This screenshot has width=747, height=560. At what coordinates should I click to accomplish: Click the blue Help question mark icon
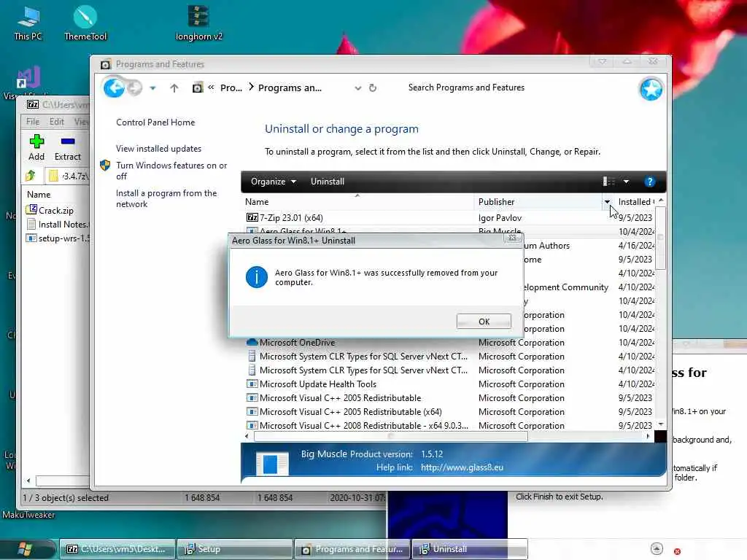(x=649, y=182)
